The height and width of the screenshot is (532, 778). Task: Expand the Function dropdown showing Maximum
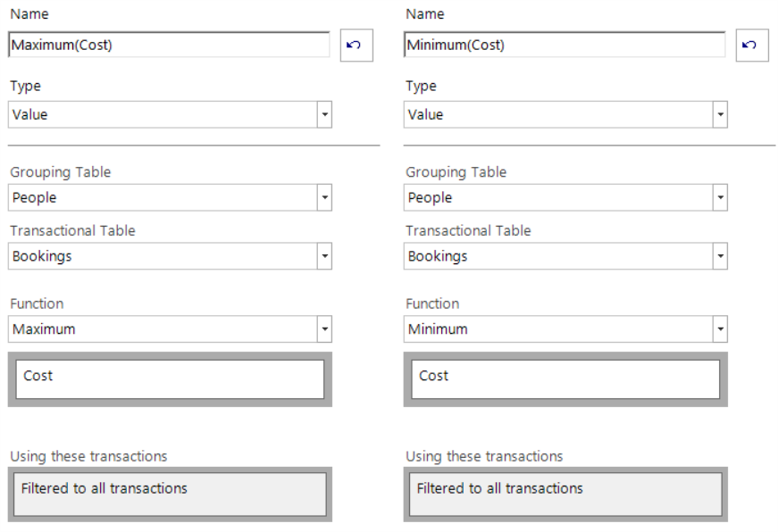click(x=324, y=329)
